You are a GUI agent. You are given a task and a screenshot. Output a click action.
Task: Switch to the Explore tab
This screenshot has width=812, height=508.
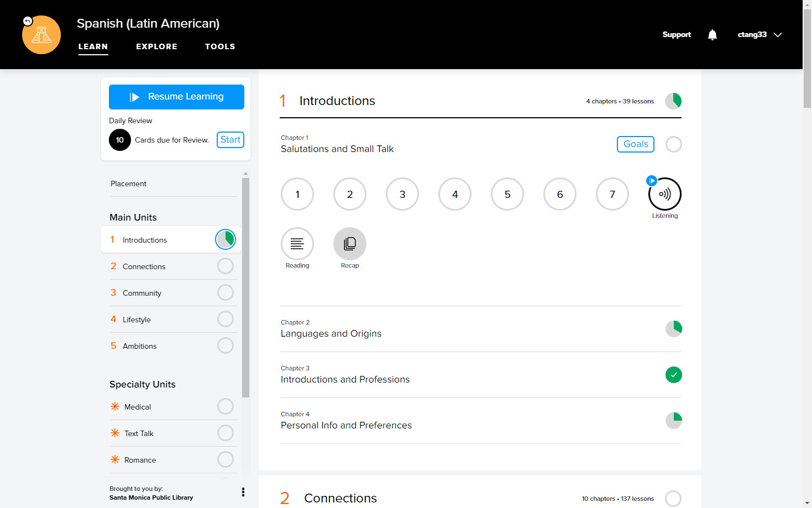[x=156, y=46]
